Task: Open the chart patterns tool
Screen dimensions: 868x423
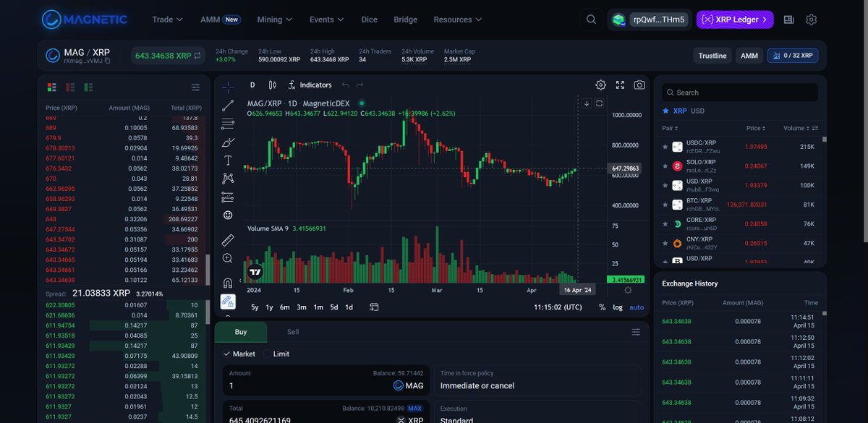Action: pos(228,179)
